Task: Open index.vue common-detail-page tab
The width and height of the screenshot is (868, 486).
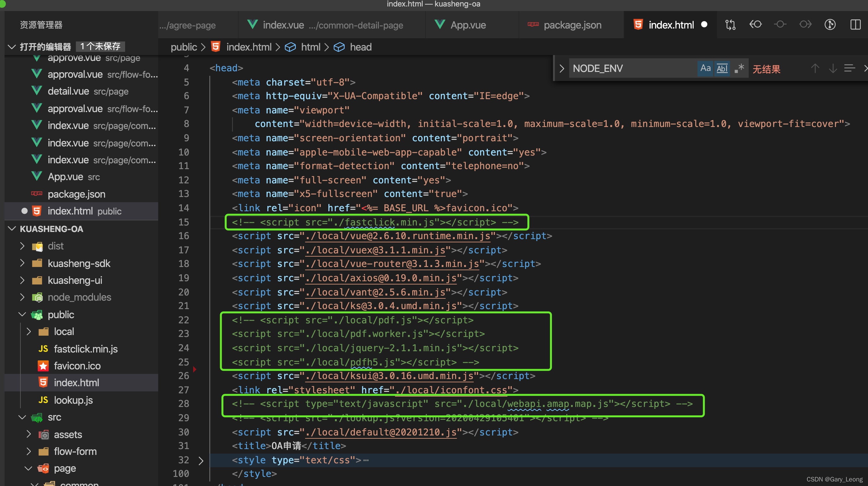Action: (x=332, y=25)
